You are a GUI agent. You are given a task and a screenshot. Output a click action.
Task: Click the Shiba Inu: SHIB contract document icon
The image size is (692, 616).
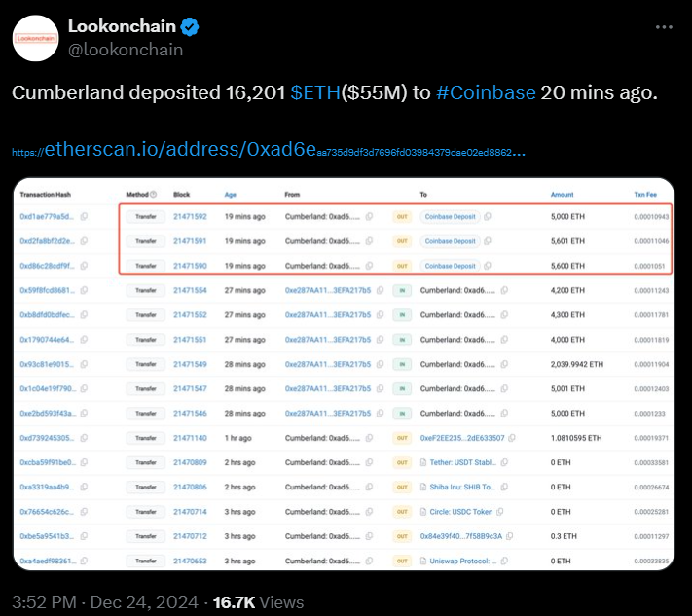(423, 487)
